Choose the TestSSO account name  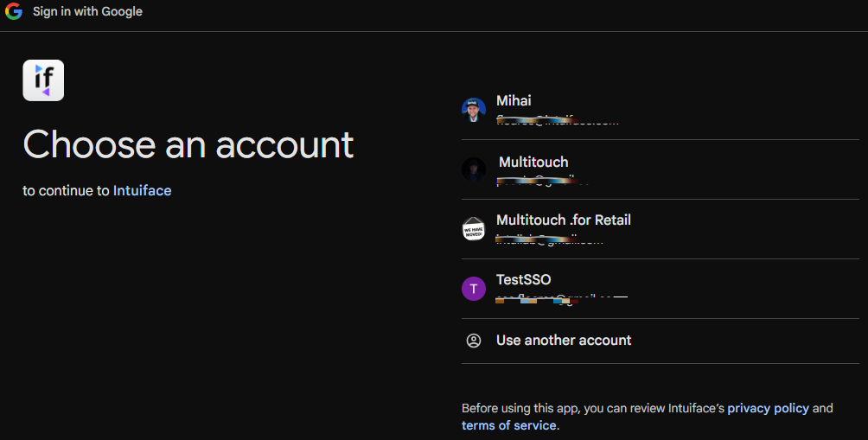523,279
